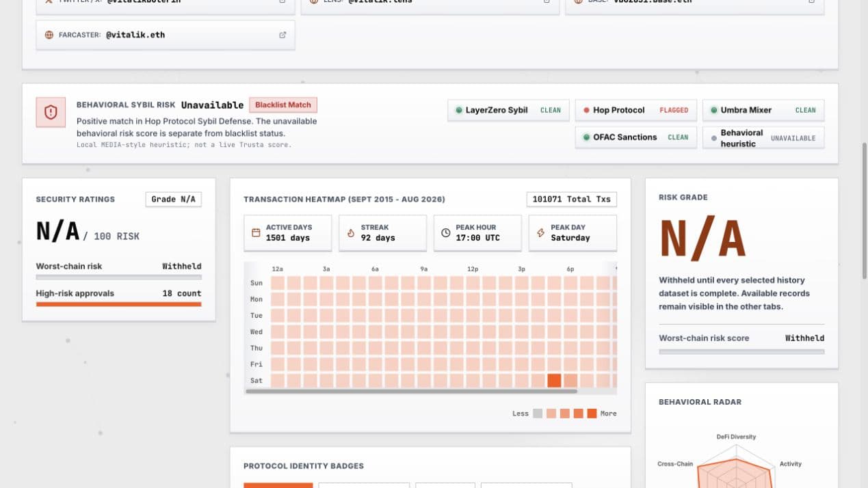Click the Blacklist Match badge
The image size is (868, 488).
point(283,105)
